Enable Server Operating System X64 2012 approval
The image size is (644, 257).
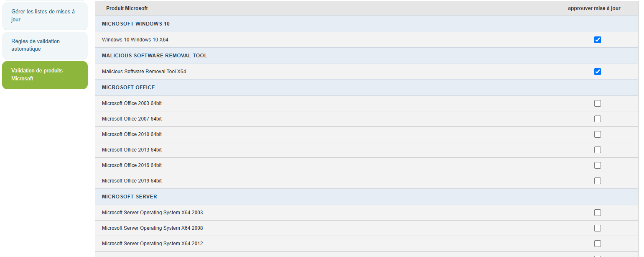pyautogui.click(x=598, y=244)
